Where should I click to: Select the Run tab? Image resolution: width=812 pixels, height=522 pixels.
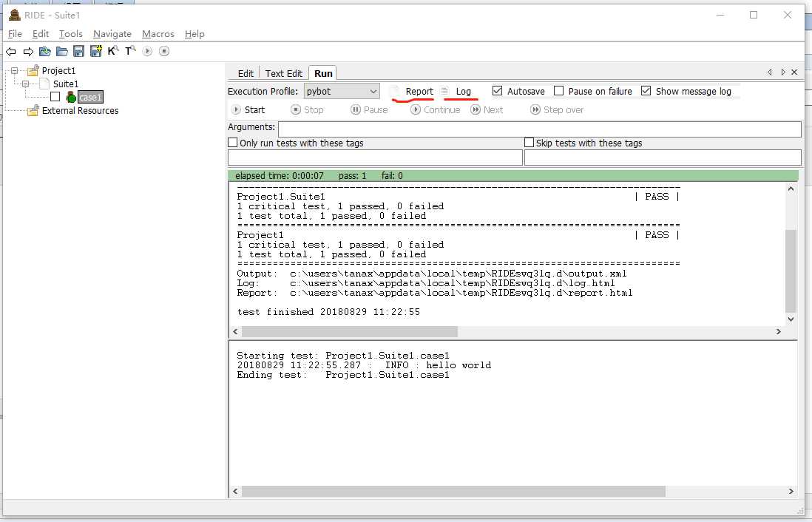click(x=323, y=73)
